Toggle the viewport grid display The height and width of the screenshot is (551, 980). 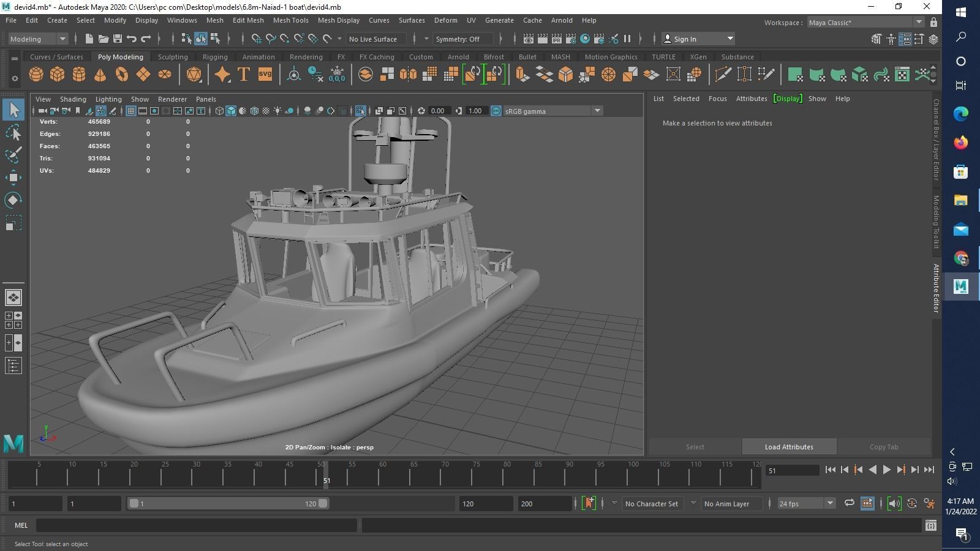tap(131, 111)
